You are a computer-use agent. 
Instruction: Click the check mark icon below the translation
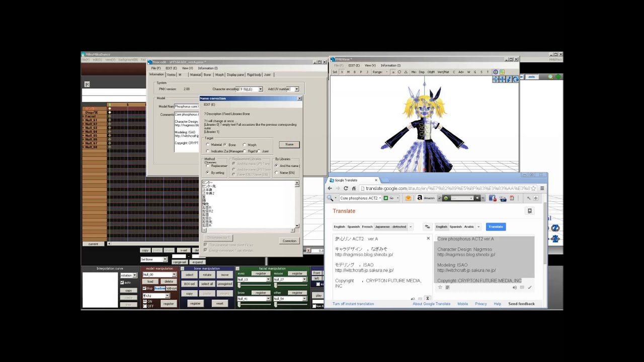(529, 288)
